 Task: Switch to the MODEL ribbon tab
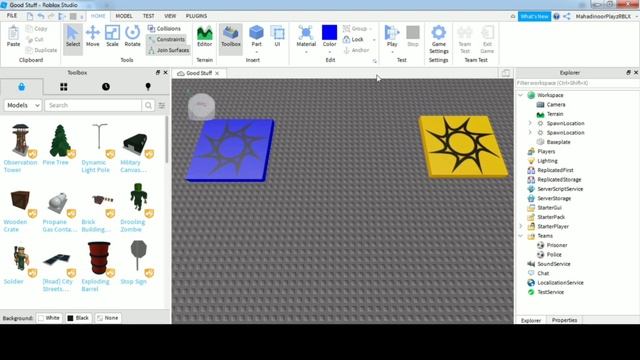[124, 16]
